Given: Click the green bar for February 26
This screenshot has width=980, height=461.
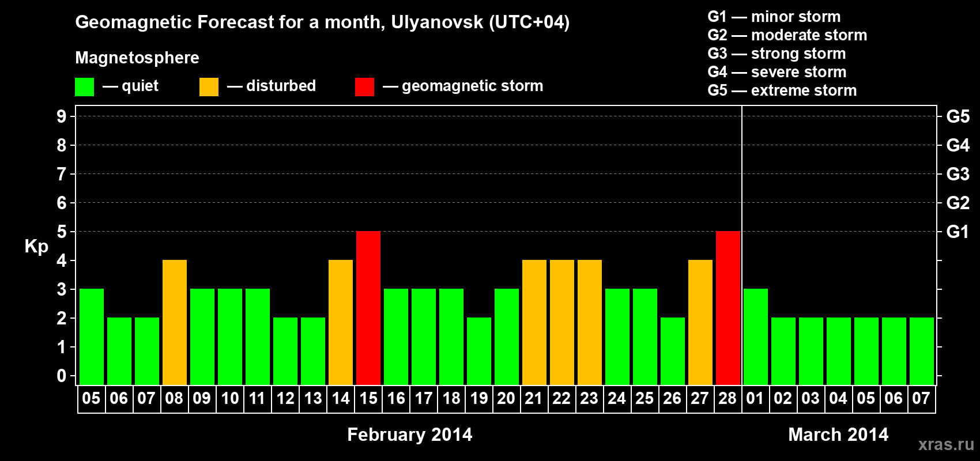Looking at the screenshot, I should click(673, 352).
